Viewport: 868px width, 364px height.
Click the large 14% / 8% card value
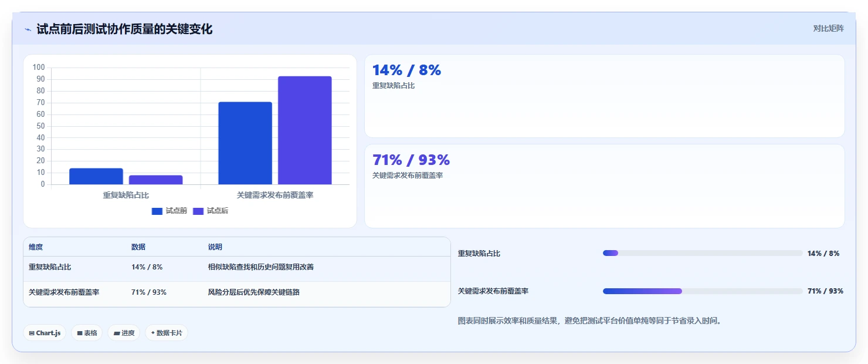click(406, 70)
